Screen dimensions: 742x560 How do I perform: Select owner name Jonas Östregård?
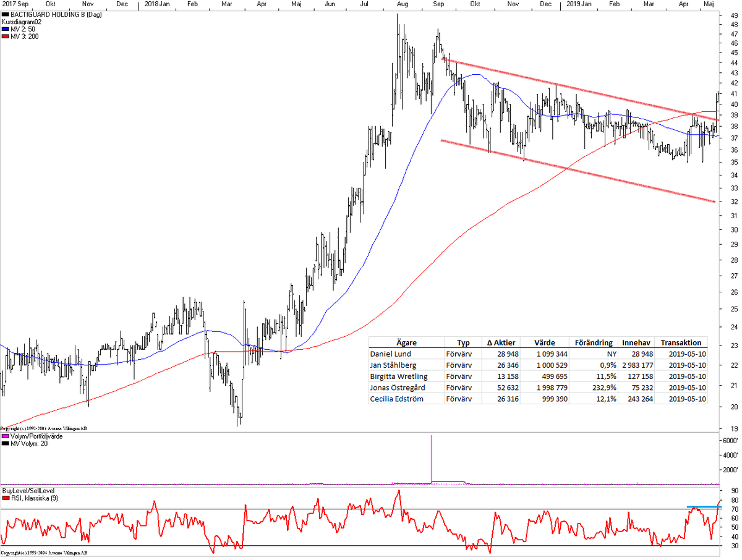(x=397, y=388)
